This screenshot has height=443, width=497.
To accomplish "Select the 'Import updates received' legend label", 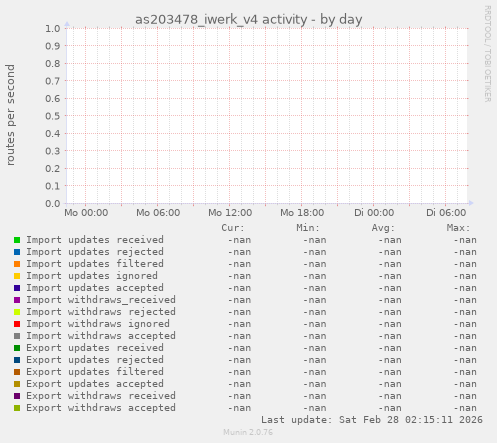I will 95,240.
